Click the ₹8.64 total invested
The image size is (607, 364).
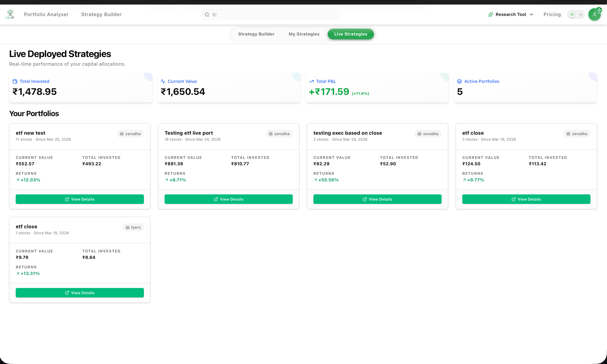89,257
